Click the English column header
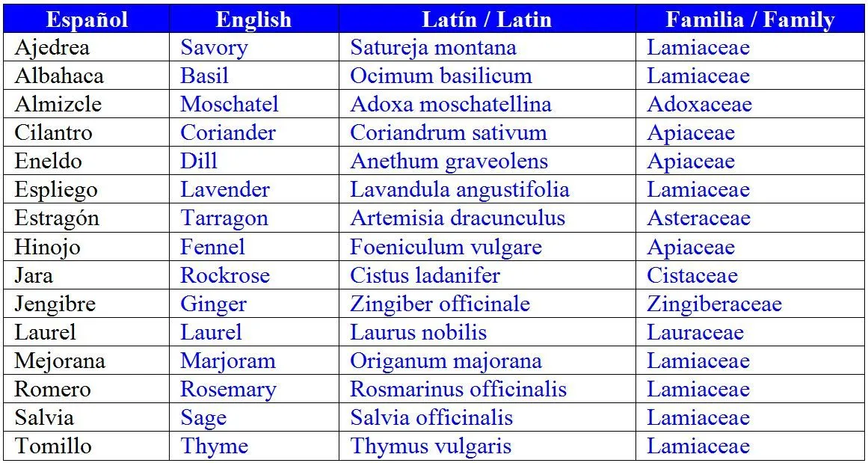The height and width of the screenshot is (463, 868). pos(254,19)
